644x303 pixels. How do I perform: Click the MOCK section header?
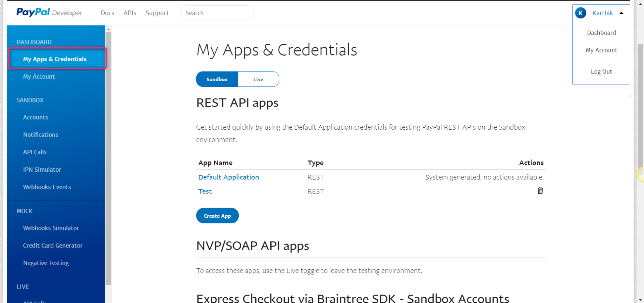(24, 211)
